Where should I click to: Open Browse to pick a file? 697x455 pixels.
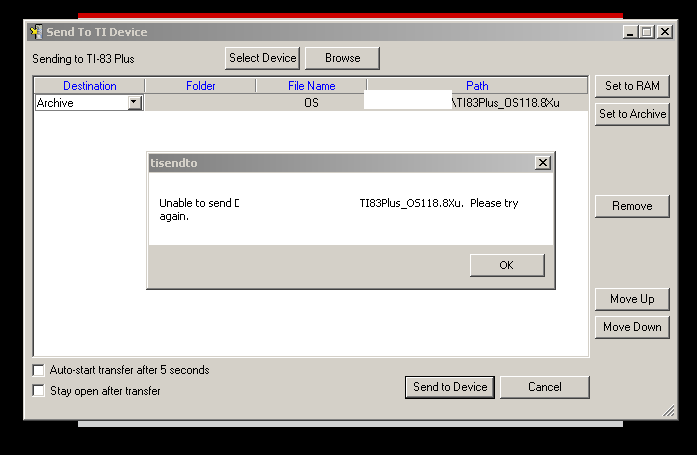pos(342,58)
